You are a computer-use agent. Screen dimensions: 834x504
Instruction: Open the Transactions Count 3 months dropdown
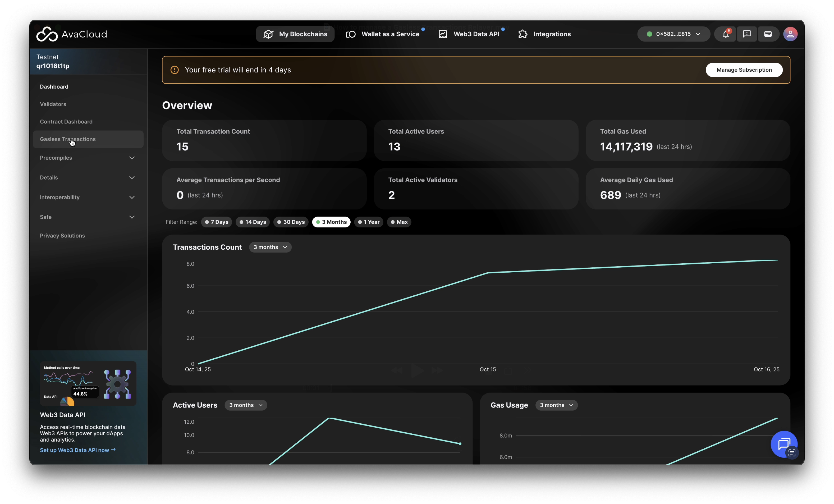click(270, 247)
